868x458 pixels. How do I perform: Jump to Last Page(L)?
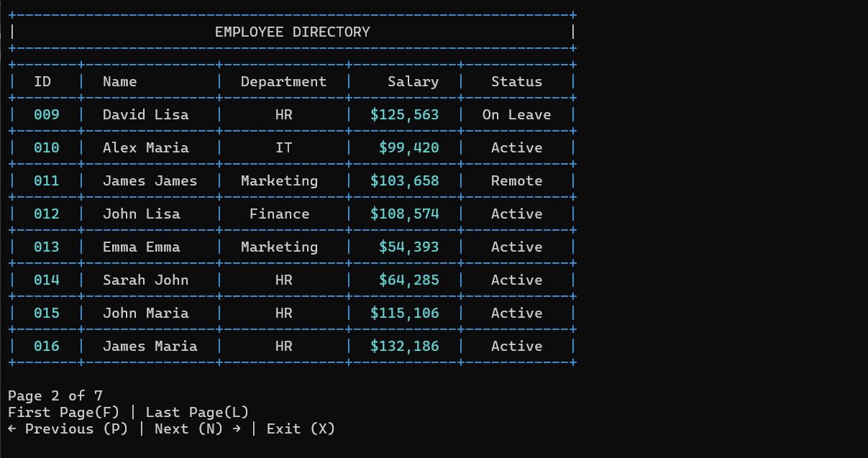197,413
